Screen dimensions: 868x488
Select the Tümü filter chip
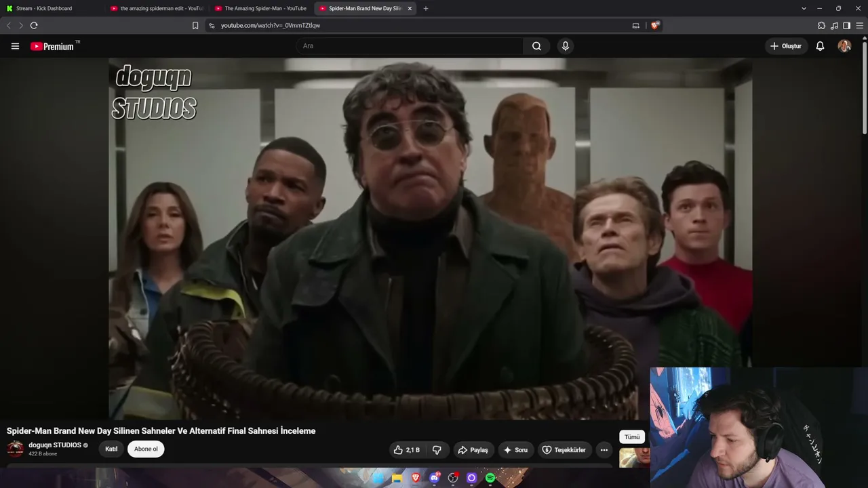click(632, 437)
